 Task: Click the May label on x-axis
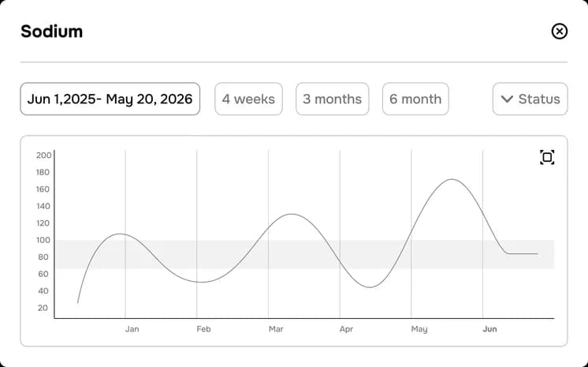pos(419,329)
